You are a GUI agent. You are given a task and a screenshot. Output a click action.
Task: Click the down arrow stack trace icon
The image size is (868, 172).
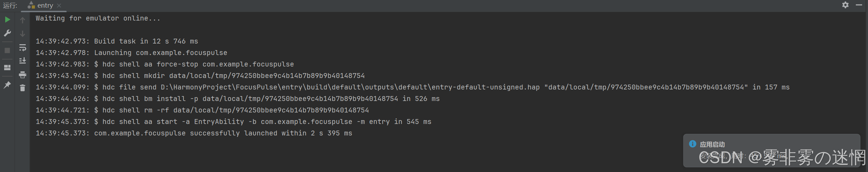pos(23,34)
